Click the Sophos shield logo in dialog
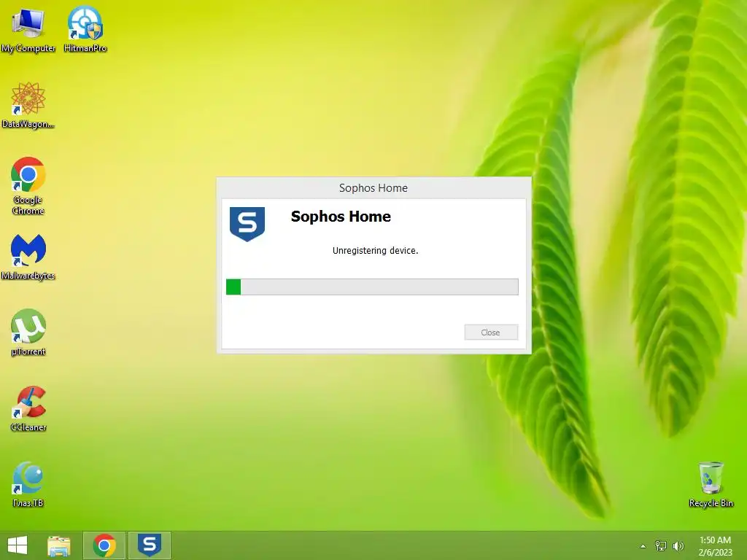This screenshot has width=747, height=560. click(x=247, y=224)
